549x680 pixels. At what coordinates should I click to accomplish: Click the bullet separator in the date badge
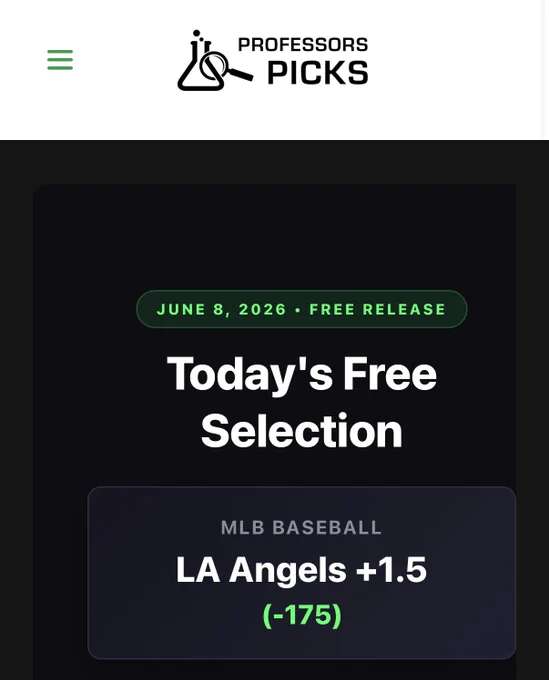click(x=297, y=310)
